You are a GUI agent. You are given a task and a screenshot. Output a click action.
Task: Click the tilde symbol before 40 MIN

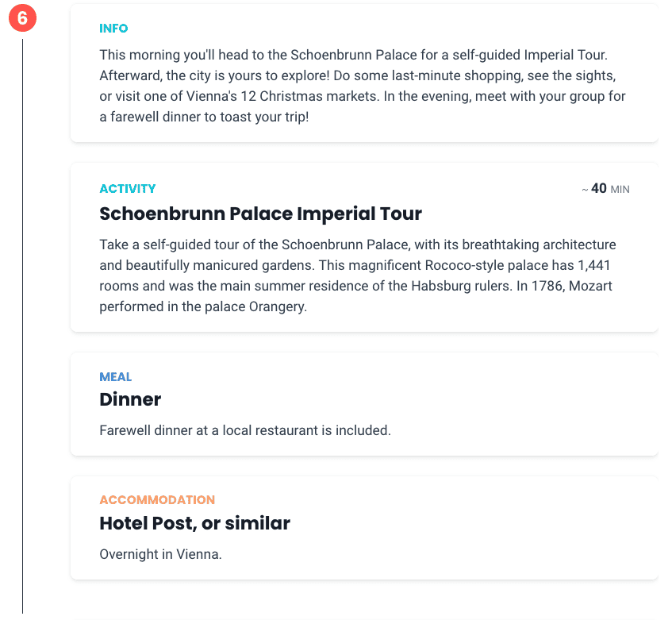(585, 190)
